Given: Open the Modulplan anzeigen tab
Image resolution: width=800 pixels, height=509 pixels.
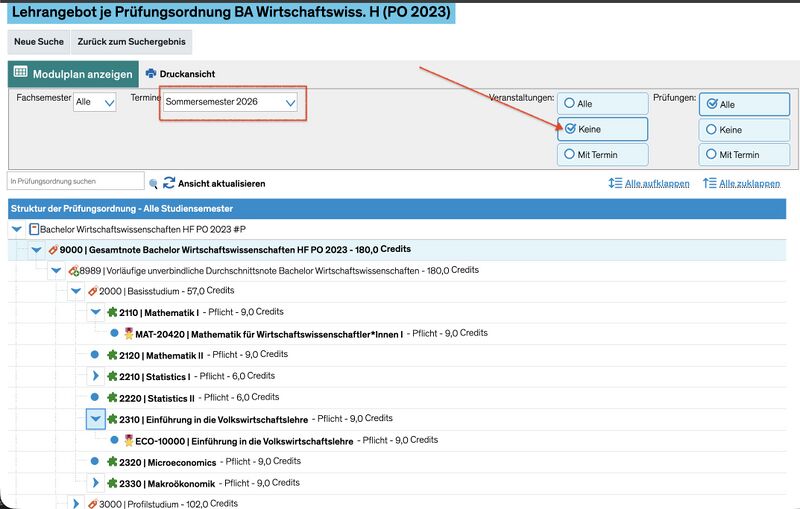Looking at the screenshot, I should (x=73, y=74).
